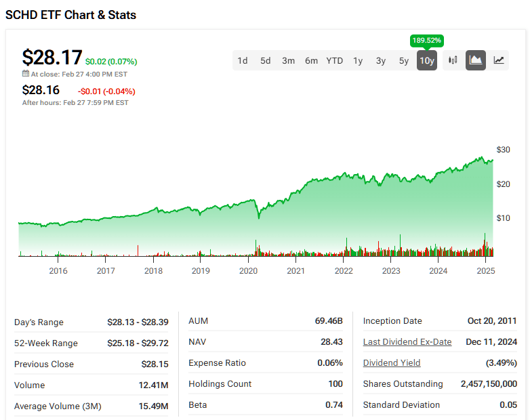
Task: Select the 10y time range
Action: coord(426,60)
